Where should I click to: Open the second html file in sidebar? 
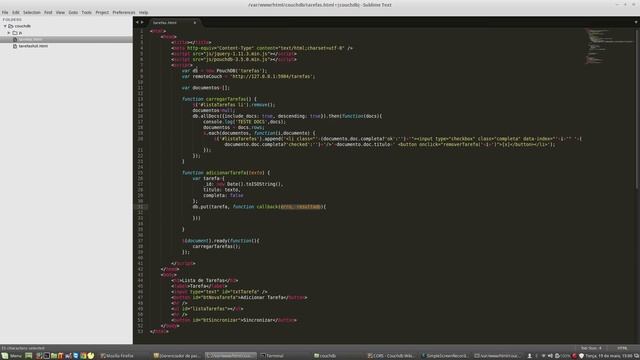click(x=33, y=46)
